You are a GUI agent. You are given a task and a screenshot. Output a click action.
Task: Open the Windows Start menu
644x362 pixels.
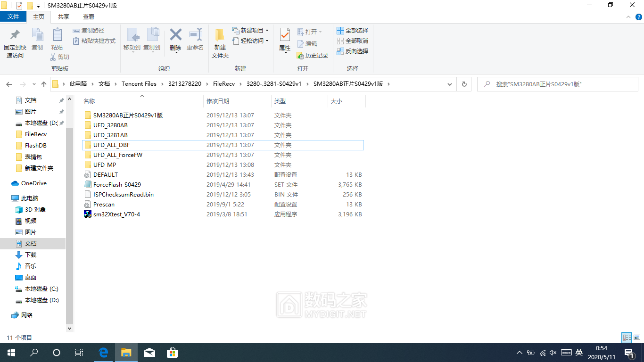(11, 353)
